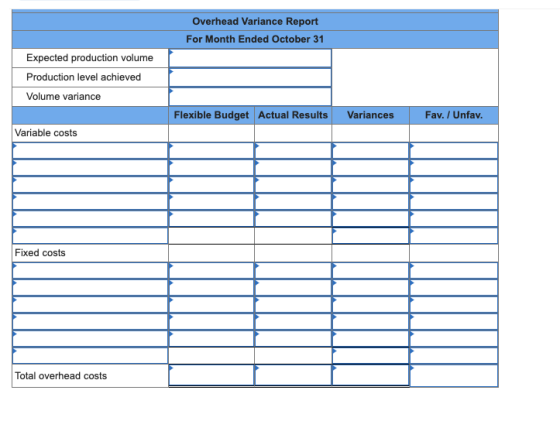Open the Volume variance dropdown cell
This screenshot has height=421, width=560.
click(x=250, y=96)
